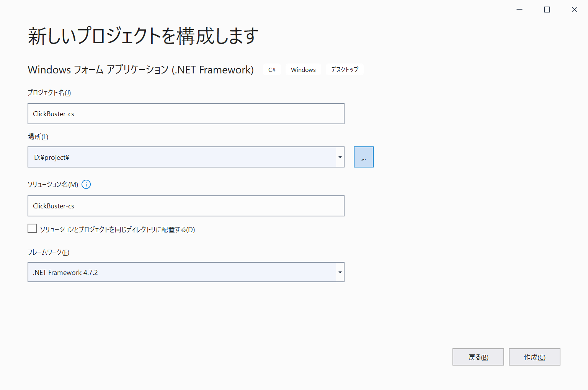Screen dimensions: 588x390
Task: Open the location dropdown arrow
Action: pos(340,157)
